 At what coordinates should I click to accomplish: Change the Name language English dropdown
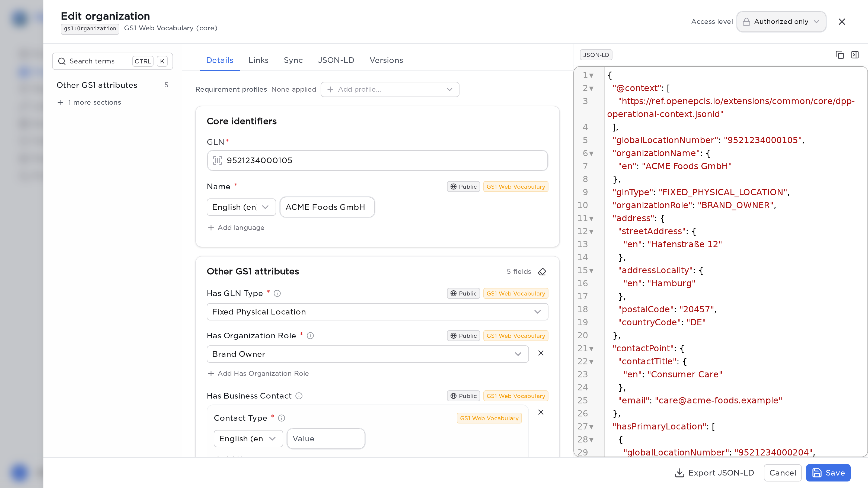(x=241, y=207)
